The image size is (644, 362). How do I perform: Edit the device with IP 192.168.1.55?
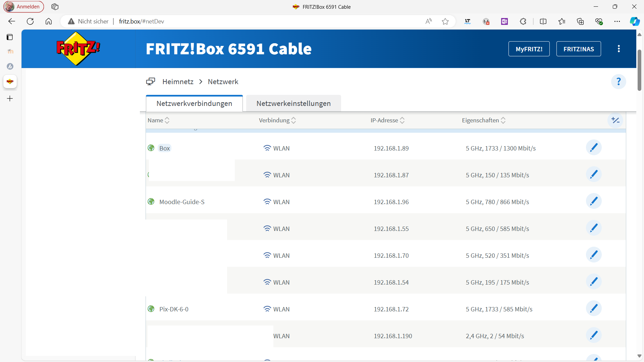click(x=594, y=228)
